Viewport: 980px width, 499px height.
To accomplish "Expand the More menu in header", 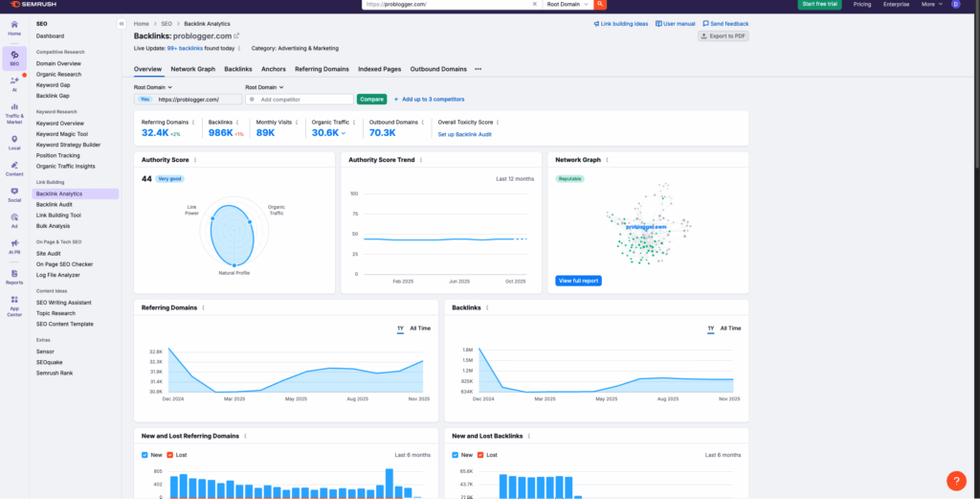I will [932, 4].
